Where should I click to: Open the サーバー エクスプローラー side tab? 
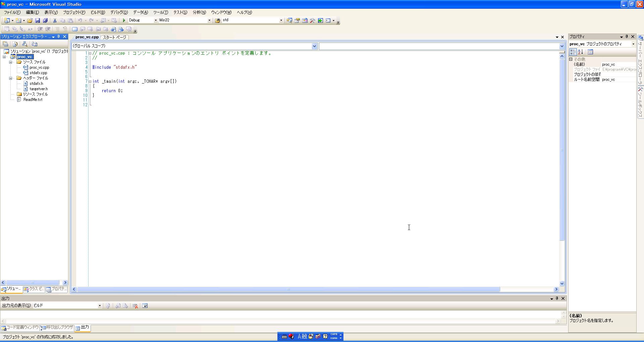(x=640, y=60)
